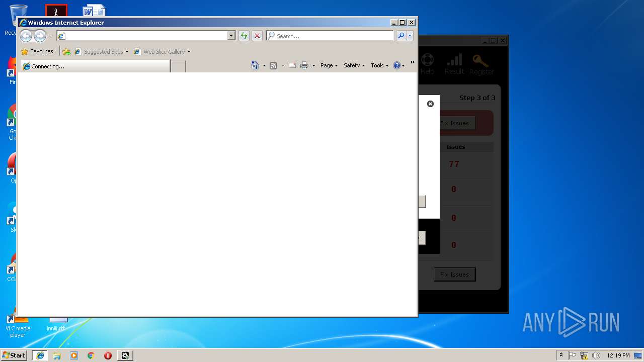Expand the Print options dropdown arrow
Screen dimensions: 644x362
[313, 66]
